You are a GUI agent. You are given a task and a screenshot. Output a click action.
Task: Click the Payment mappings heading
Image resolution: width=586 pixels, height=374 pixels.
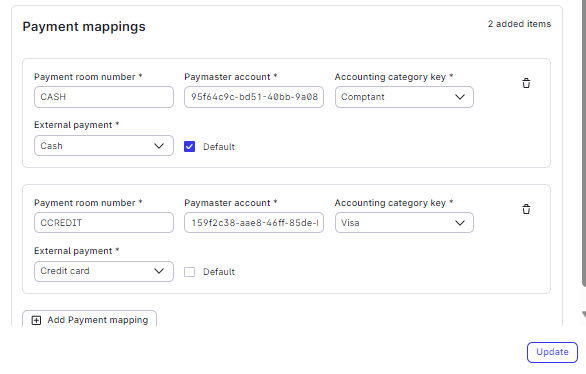tap(84, 27)
